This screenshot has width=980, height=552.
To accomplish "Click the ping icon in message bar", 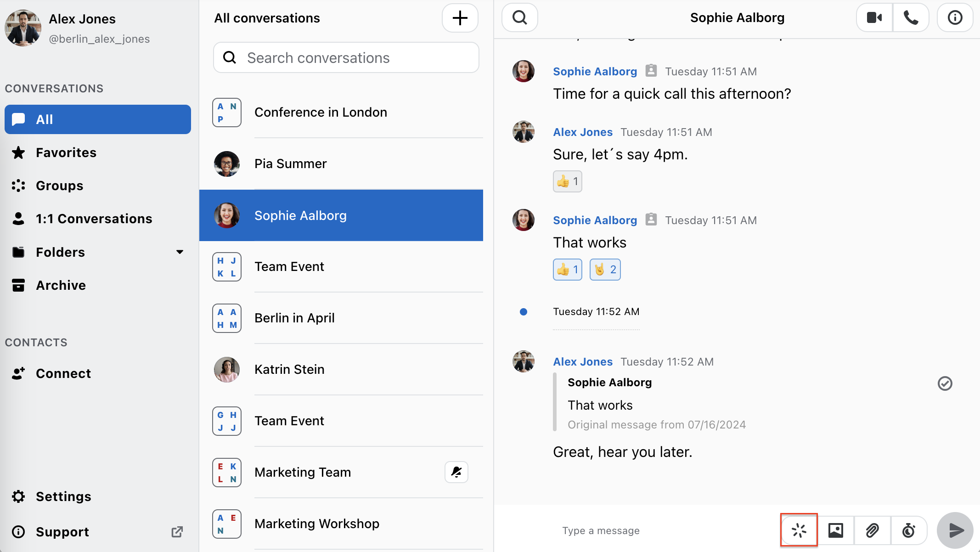I will pos(799,530).
